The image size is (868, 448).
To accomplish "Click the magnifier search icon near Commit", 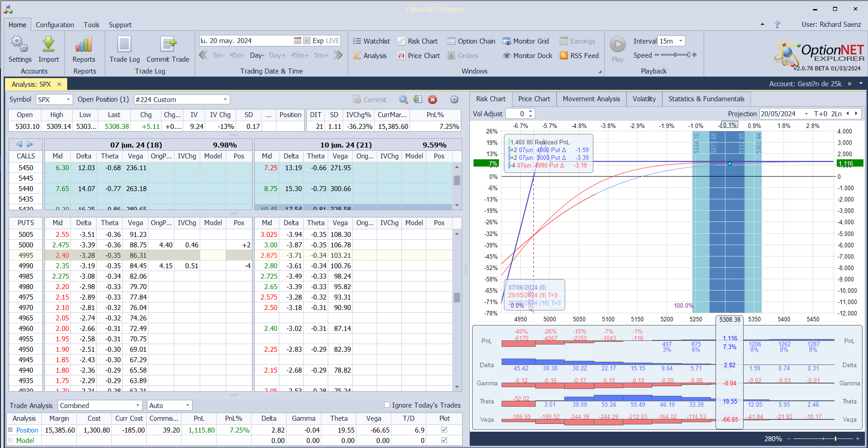I will [403, 99].
